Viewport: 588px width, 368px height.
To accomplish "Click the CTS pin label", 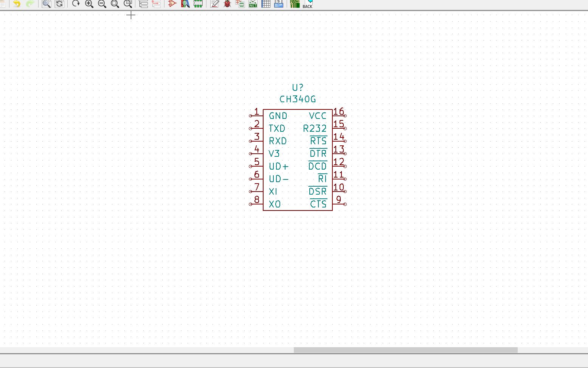I will (x=318, y=204).
